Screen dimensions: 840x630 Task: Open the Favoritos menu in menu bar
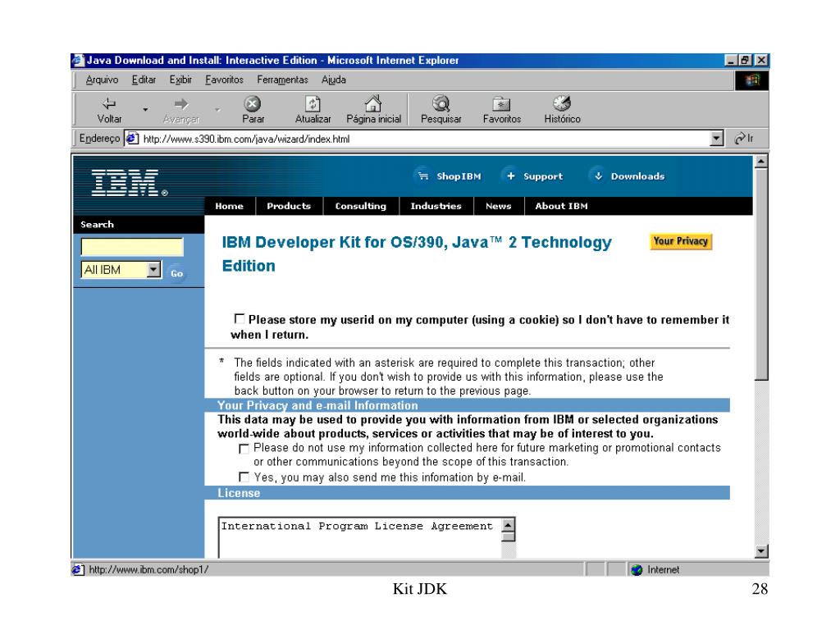point(224,80)
